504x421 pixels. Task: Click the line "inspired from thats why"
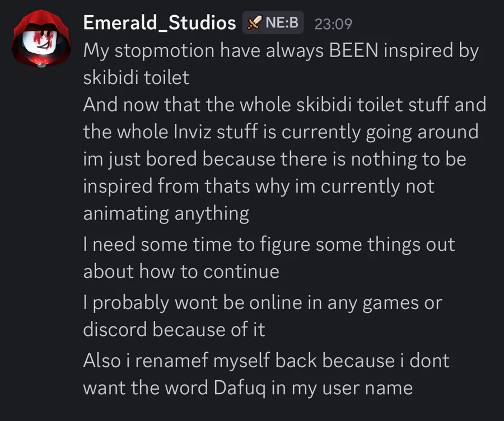coord(258,186)
